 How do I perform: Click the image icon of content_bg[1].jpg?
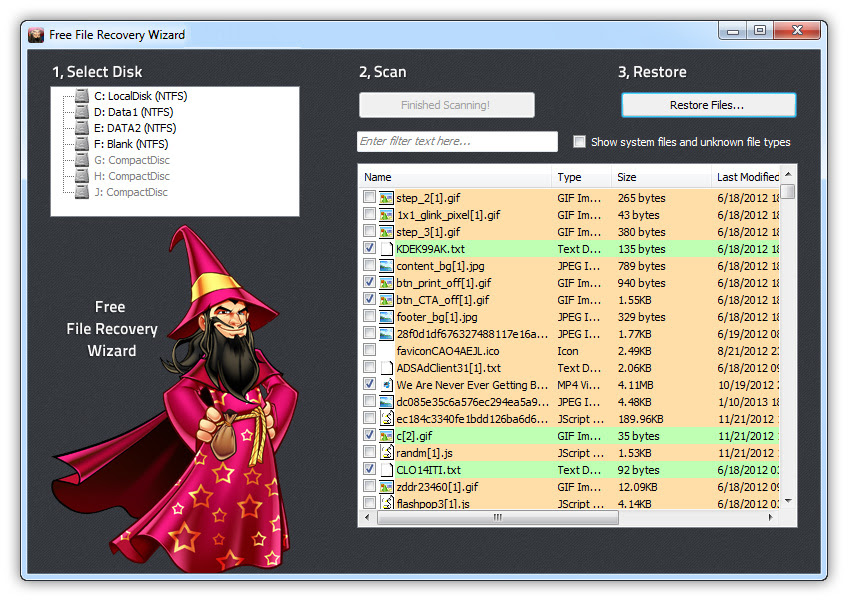(x=386, y=266)
